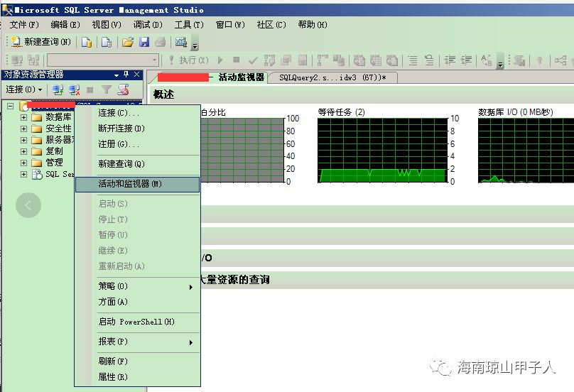Open the 调试(D) menu
Screen dimensions: 574x392
[148, 25]
